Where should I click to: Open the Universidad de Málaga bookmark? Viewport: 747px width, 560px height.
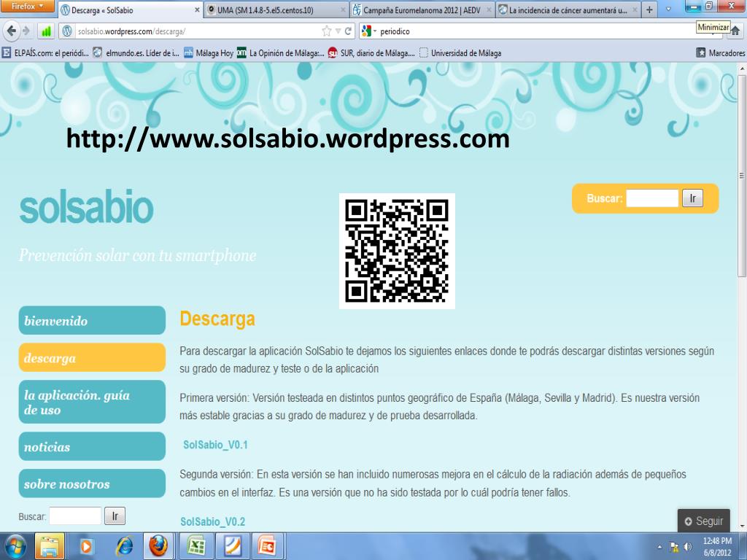click(x=460, y=52)
